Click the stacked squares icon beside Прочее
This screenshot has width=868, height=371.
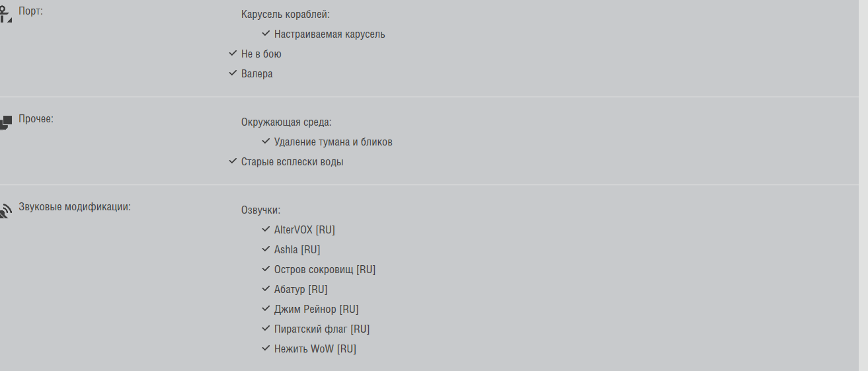tap(6, 123)
